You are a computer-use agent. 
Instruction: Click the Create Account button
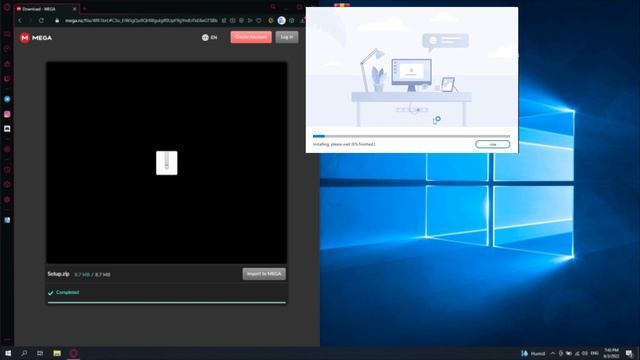click(x=251, y=37)
